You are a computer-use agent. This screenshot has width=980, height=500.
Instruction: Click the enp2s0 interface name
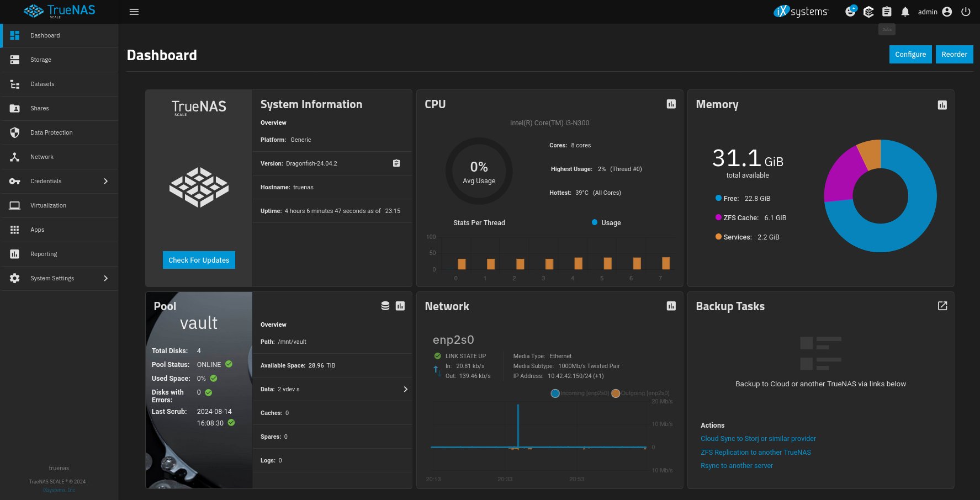pyautogui.click(x=453, y=340)
